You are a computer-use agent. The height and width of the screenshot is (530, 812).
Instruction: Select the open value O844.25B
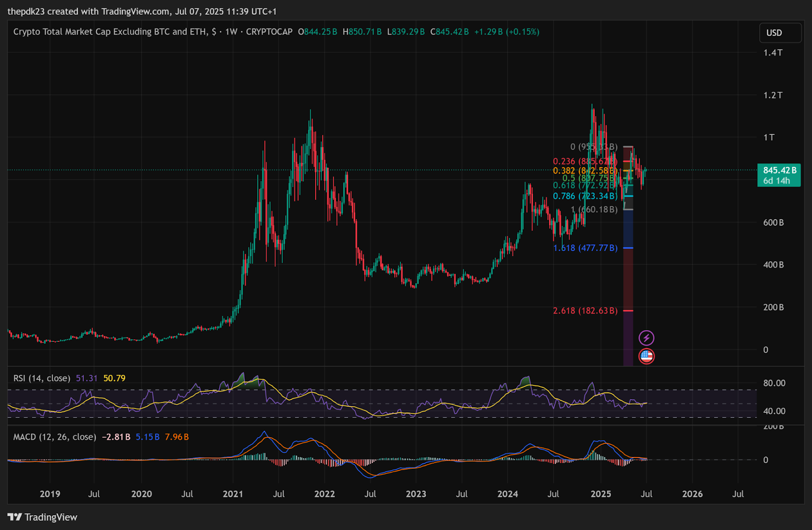(317, 31)
